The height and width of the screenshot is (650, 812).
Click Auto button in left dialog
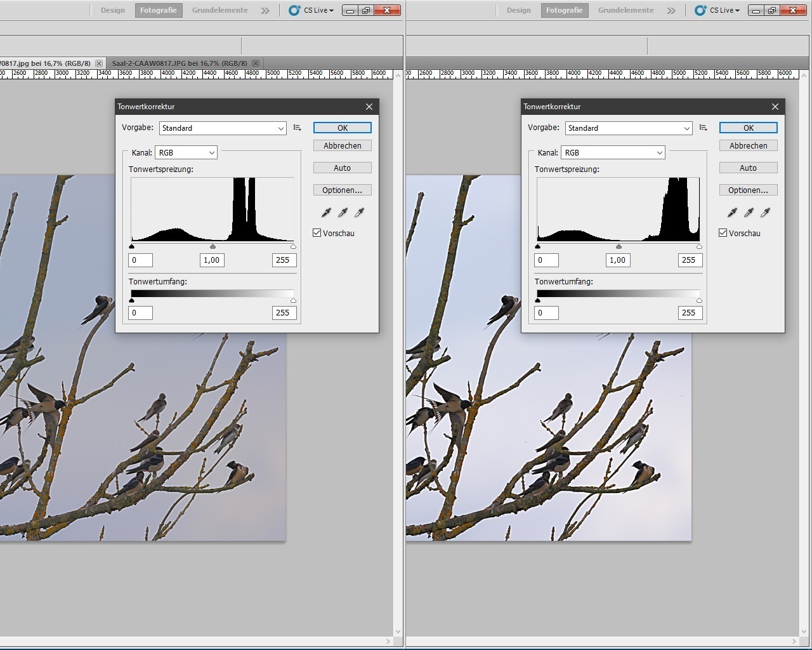(342, 168)
